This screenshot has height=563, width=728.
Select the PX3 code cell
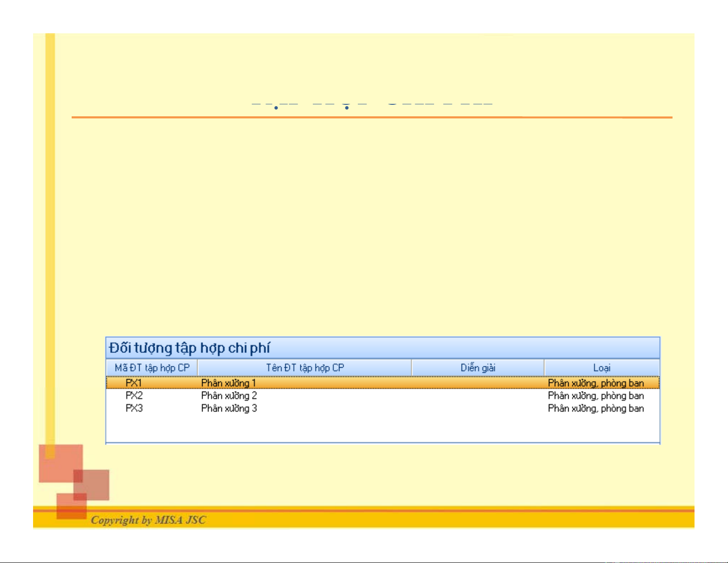[134, 408]
